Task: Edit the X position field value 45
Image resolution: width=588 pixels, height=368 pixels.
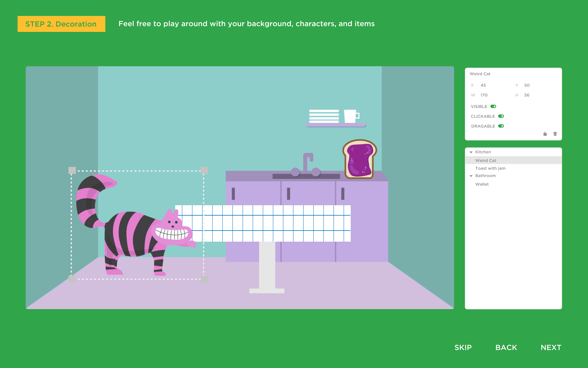Action: 483,85
